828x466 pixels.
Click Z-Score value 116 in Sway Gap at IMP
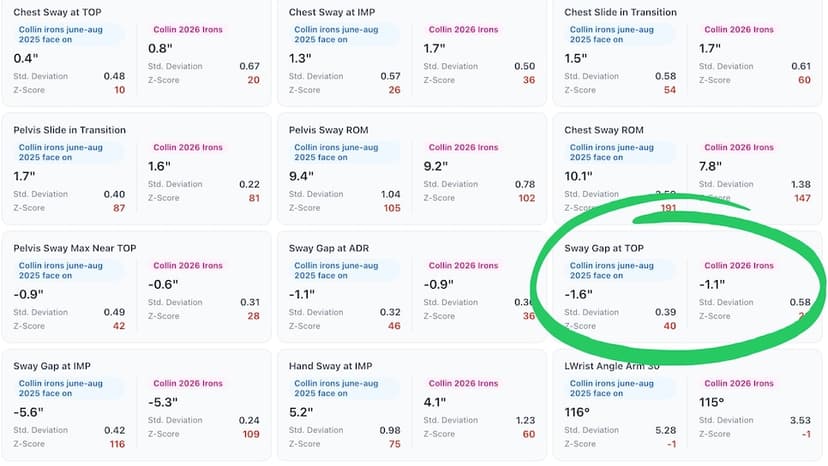[x=117, y=444]
